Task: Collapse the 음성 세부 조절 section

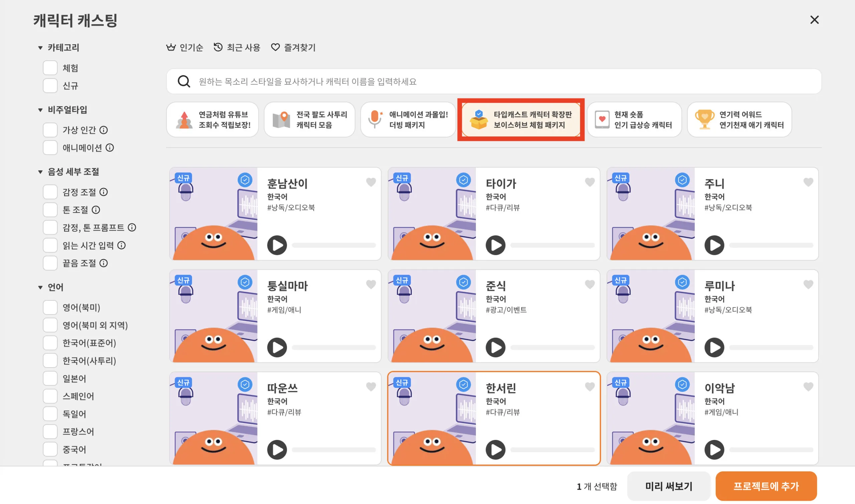Action: coord(40,172)
